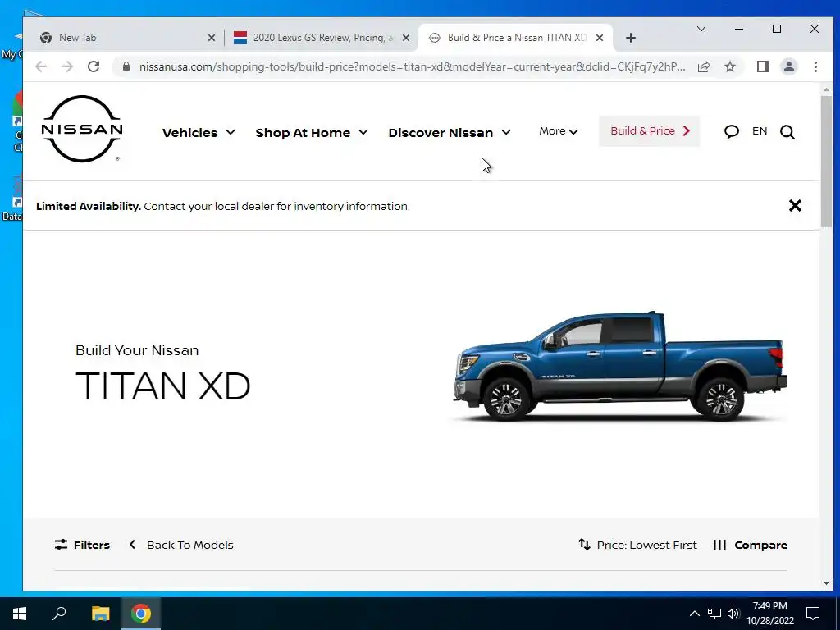Click the address bar URL

[x=412, y=66]
